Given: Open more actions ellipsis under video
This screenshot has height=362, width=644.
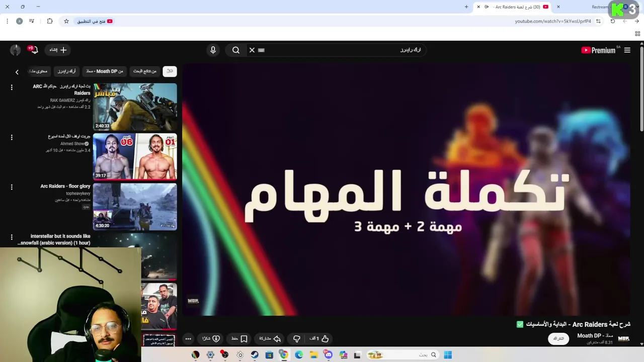Looking at the screenshot, I should [188, 338].
